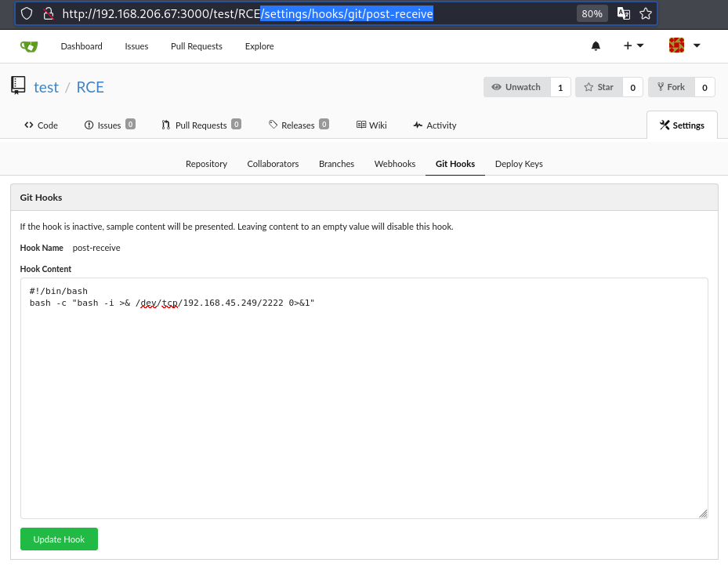Open Branches settings section
This screenshot has height=570, width=728.
click(x=337, y=164)
